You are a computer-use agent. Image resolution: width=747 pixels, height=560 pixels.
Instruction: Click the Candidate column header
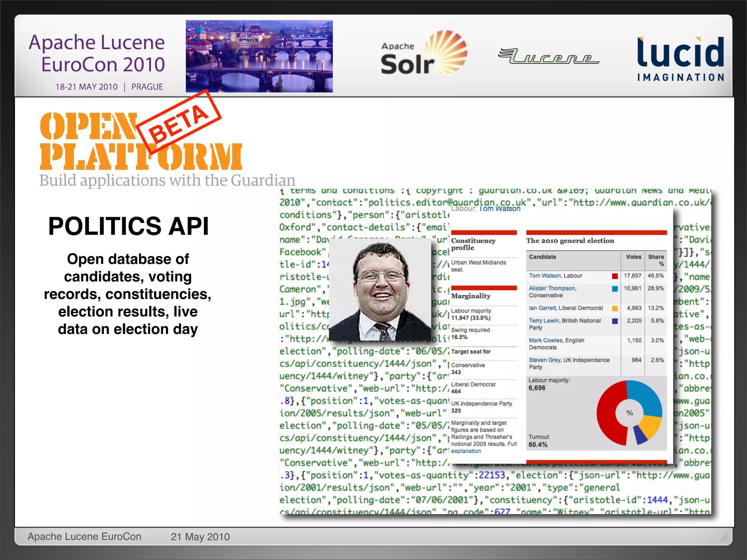tap(542, 257)
